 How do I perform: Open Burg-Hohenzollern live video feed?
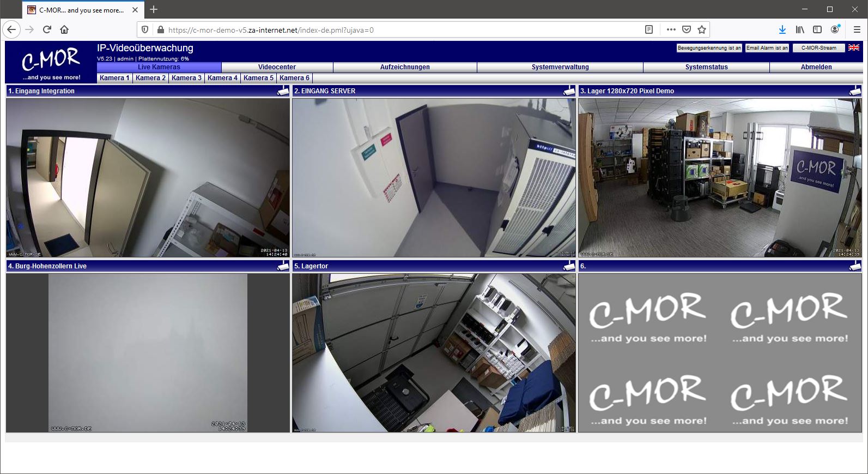148,353
